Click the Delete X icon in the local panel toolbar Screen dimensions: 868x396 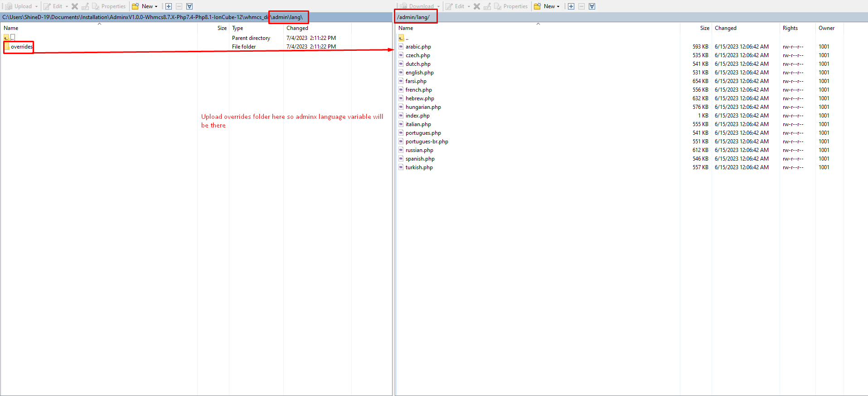(x=75, y=6)
